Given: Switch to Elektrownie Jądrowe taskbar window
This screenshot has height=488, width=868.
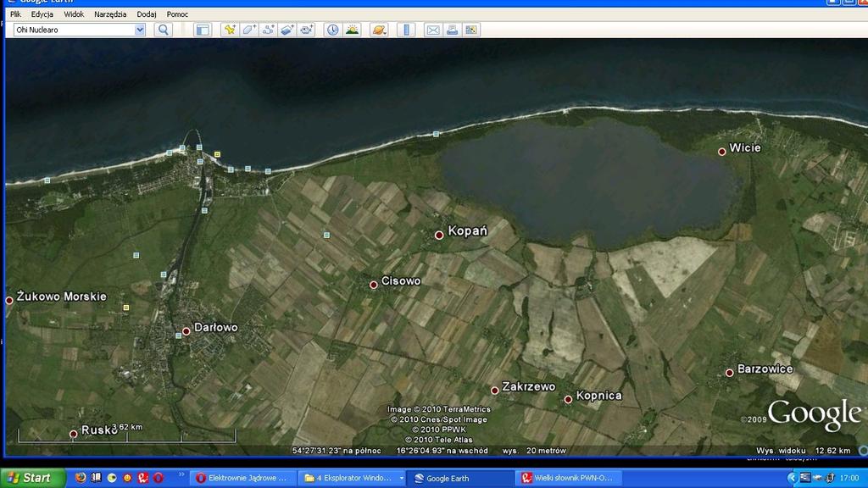Looking at the screenshot, I should (242, 478).
